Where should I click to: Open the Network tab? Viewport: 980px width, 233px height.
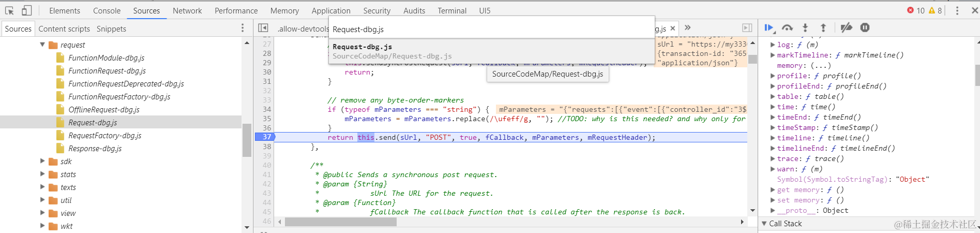(x=187, y=10)
